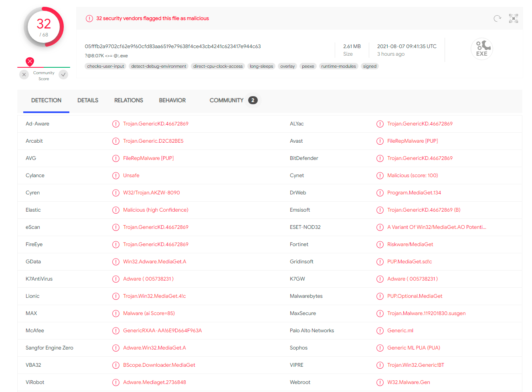This screenshot has width=532, height=392.
Task: Click the 2021-08-07 09:41:35 UTC timestamp
Action: 407,46
